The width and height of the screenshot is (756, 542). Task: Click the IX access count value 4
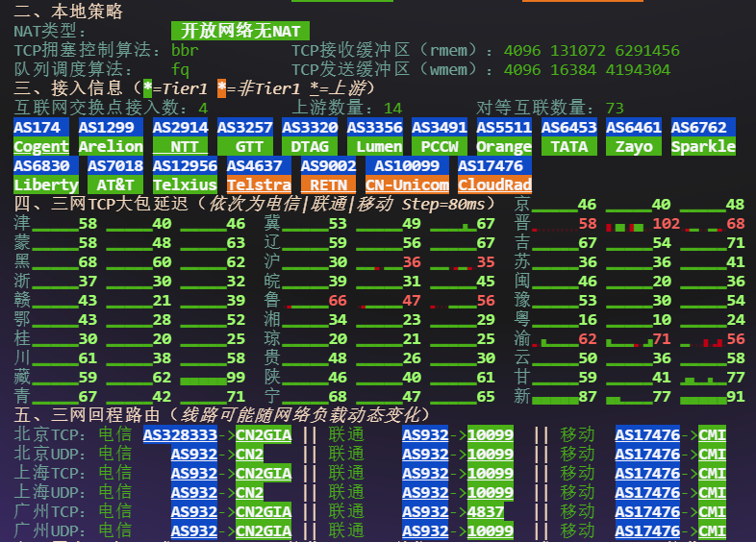[203, 108]
